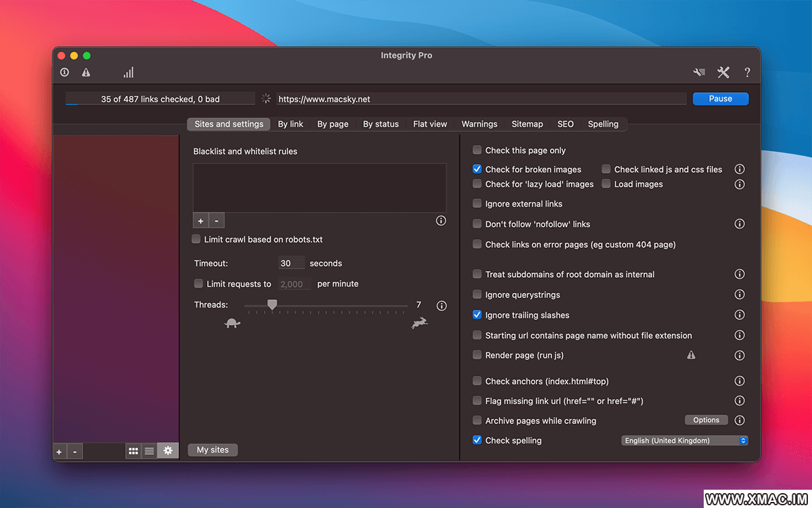Show info for Ignore trailing slashes
The image size is (812, 508).
[740, 315]
